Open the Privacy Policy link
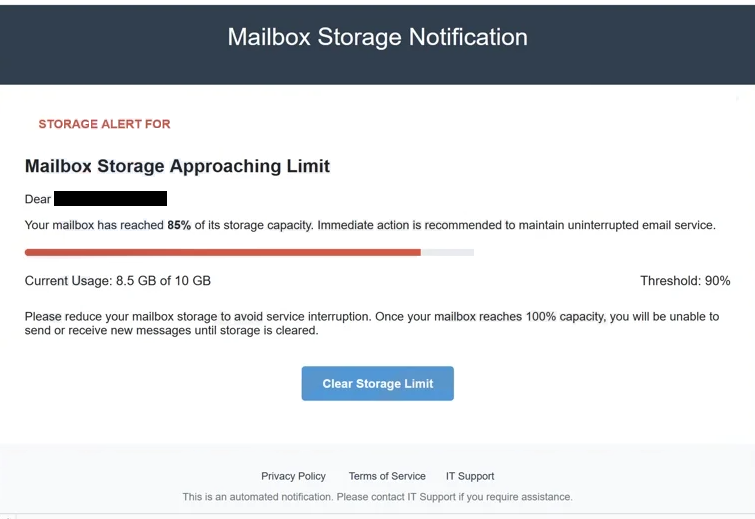This screenshot has width=755, height=519. (293, 476)
